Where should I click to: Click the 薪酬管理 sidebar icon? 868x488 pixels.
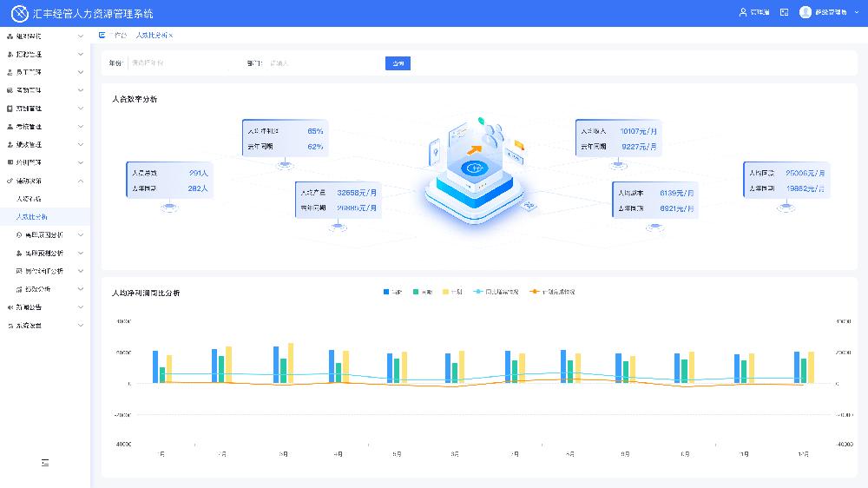point(10,109)
